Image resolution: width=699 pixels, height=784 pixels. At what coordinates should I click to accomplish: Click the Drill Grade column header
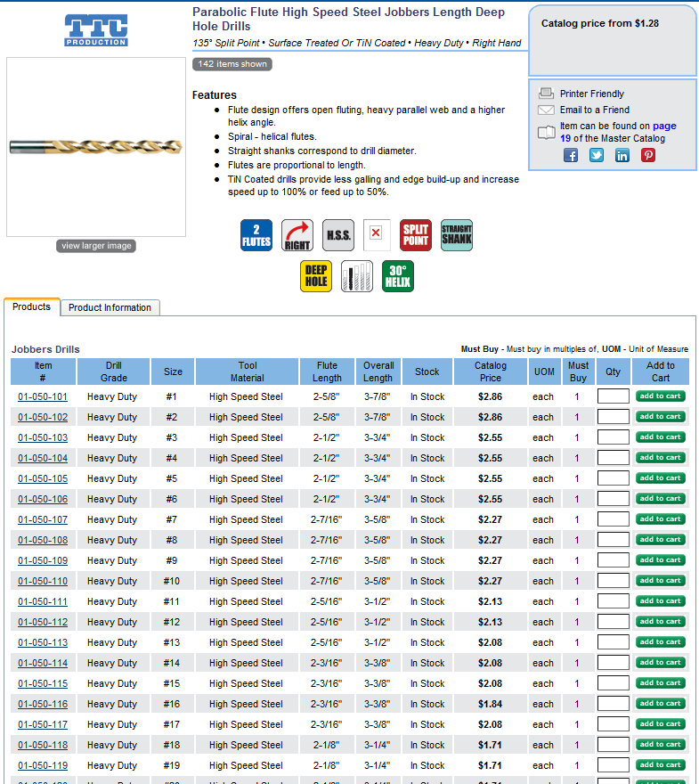tap(113, 372)
